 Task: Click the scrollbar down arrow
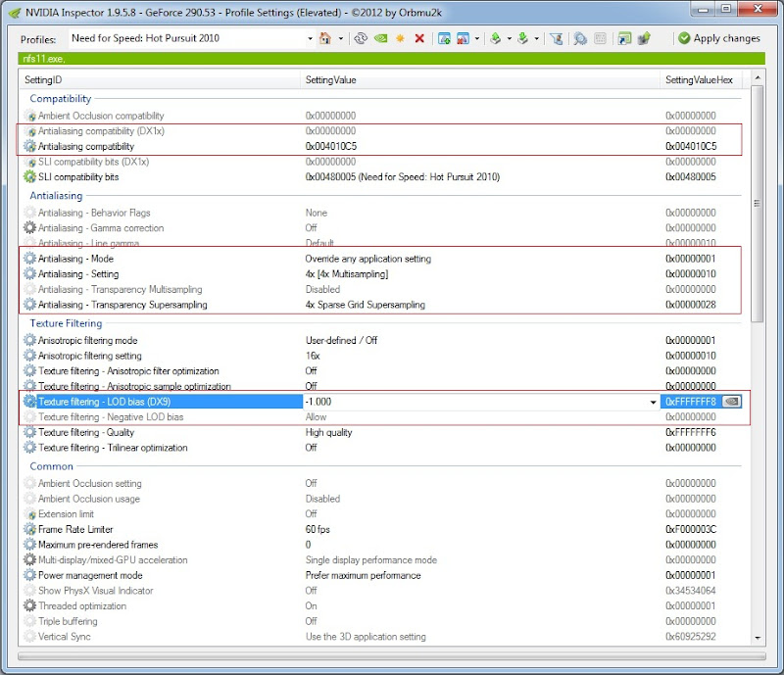pyautogui.click(x=758, y=638)
